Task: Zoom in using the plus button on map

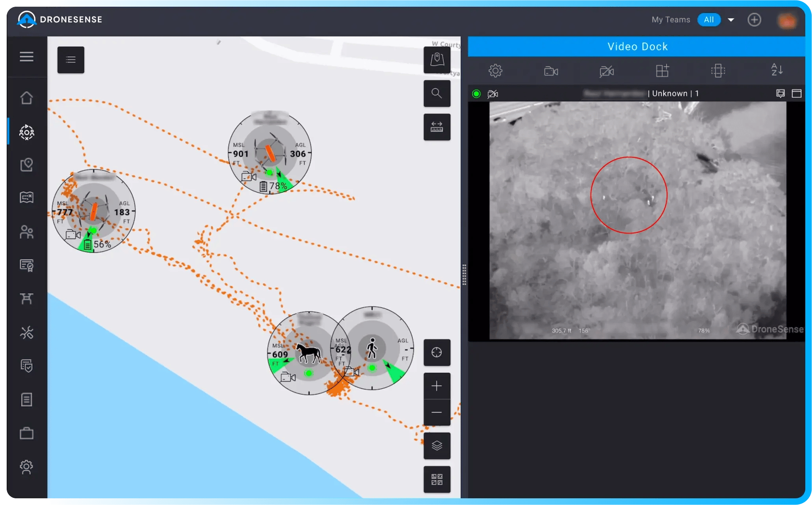Action: (437, 385)
